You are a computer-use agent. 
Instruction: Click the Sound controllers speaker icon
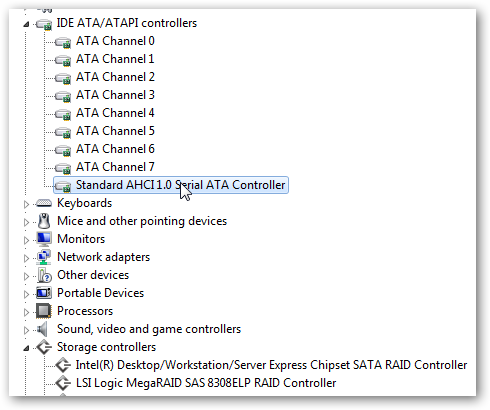coord(42,329)
